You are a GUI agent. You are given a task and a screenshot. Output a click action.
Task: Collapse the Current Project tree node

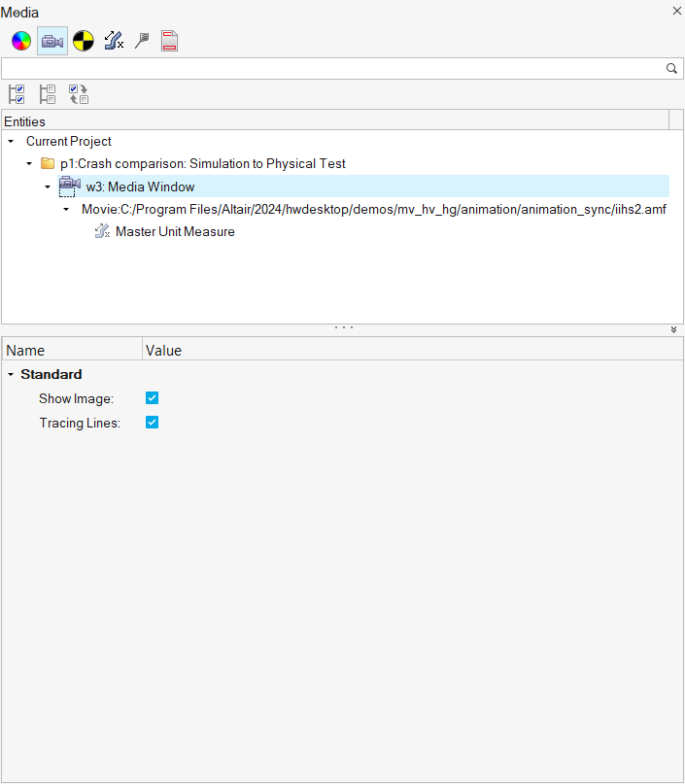coord(11,142)
